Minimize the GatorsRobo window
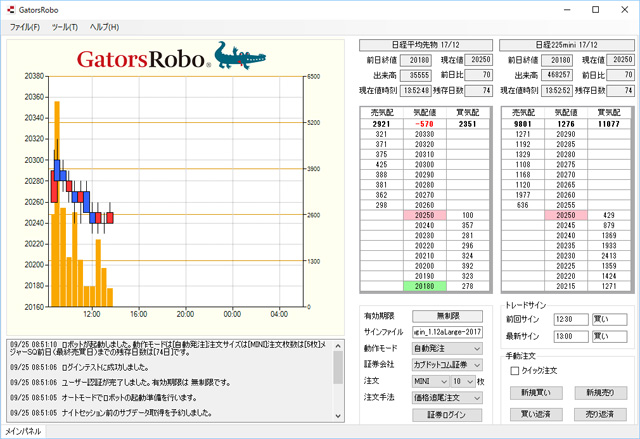This screenshot has height=439, width=640. point(567,9)
